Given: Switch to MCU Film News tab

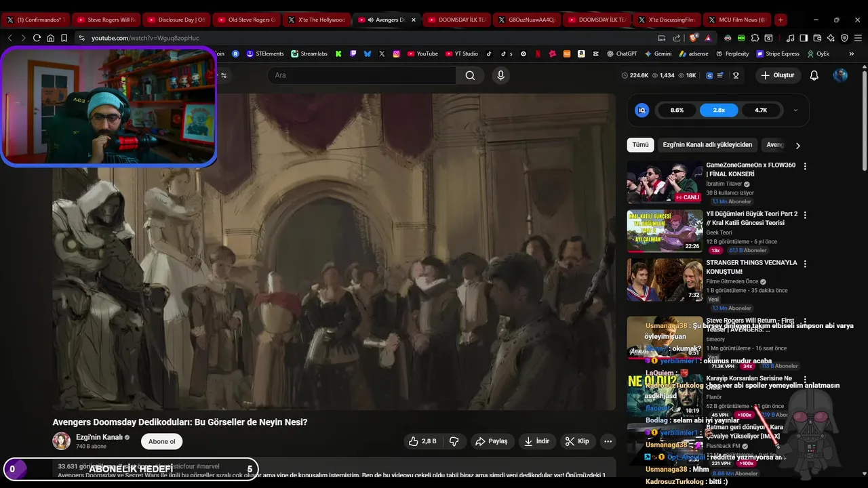Looking at the screenshot, I should 737,20.
